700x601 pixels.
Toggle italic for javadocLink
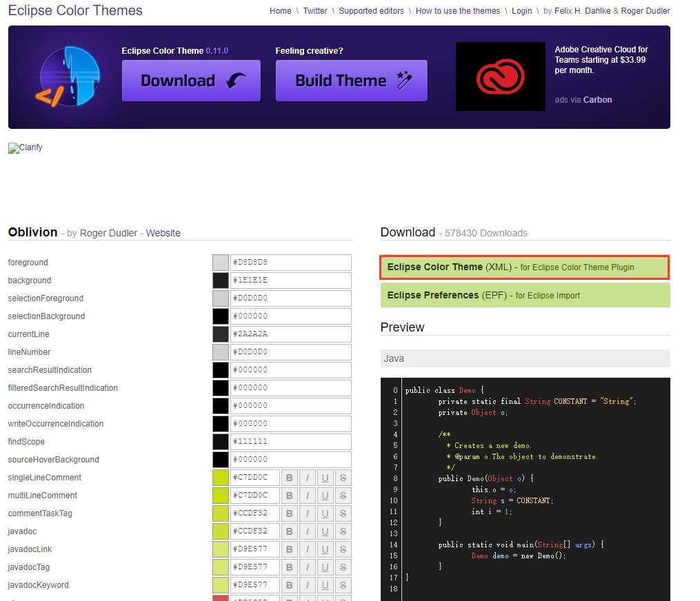point(307,549)
